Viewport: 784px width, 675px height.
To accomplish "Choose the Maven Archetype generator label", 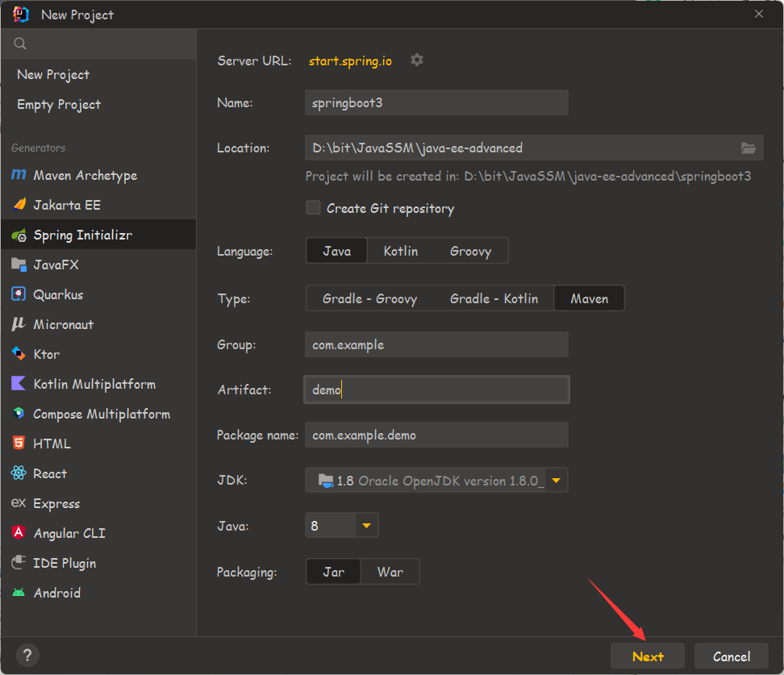I will (85, 176).
